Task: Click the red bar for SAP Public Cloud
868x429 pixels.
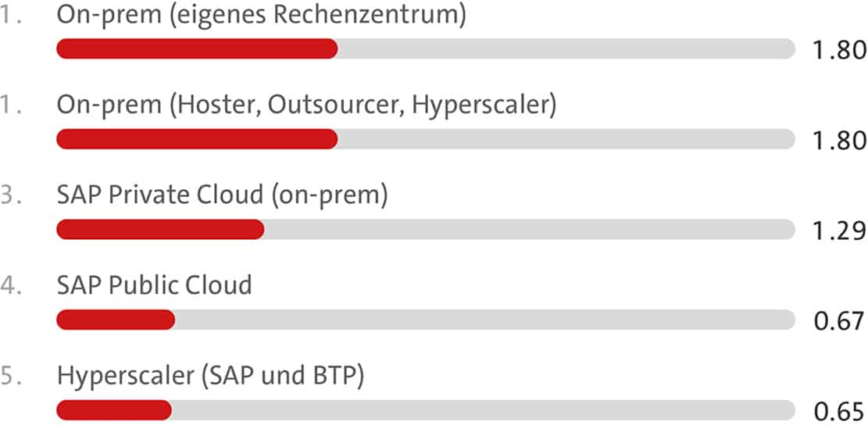Action: point(116,320)
